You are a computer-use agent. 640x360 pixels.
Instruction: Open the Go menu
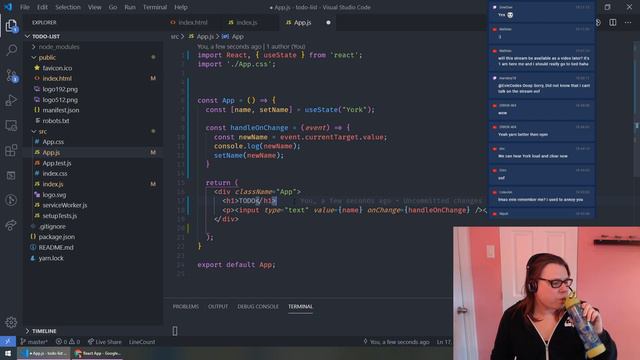point(113,7)
